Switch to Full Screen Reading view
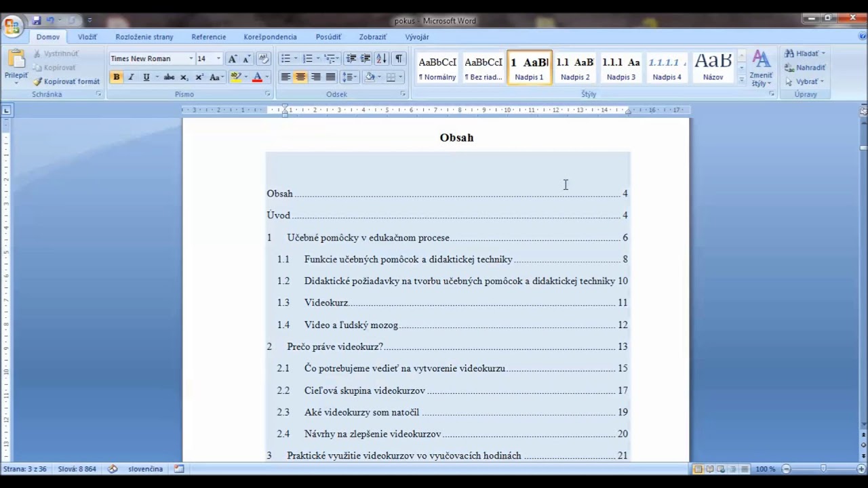The height and width of the screenshot is (488, 868). point(709,469)
